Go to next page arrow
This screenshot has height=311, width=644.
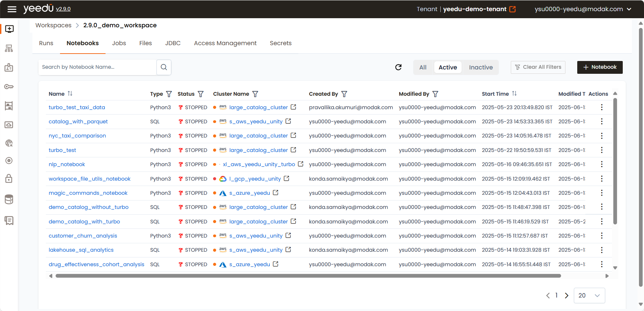(x=566, y=296)
